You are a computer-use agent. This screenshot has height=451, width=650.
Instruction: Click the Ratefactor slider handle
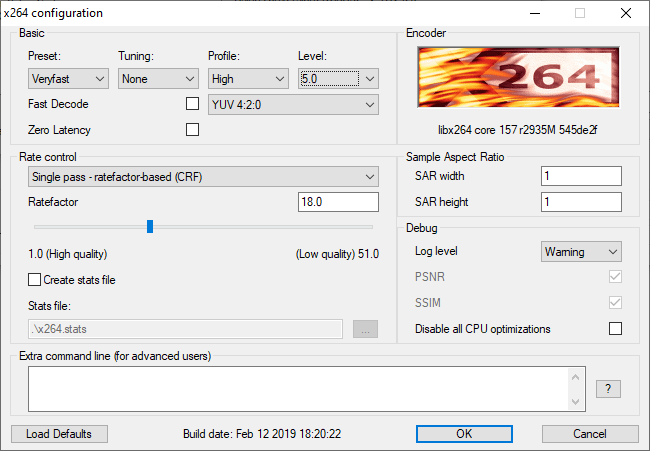point(150,227)
